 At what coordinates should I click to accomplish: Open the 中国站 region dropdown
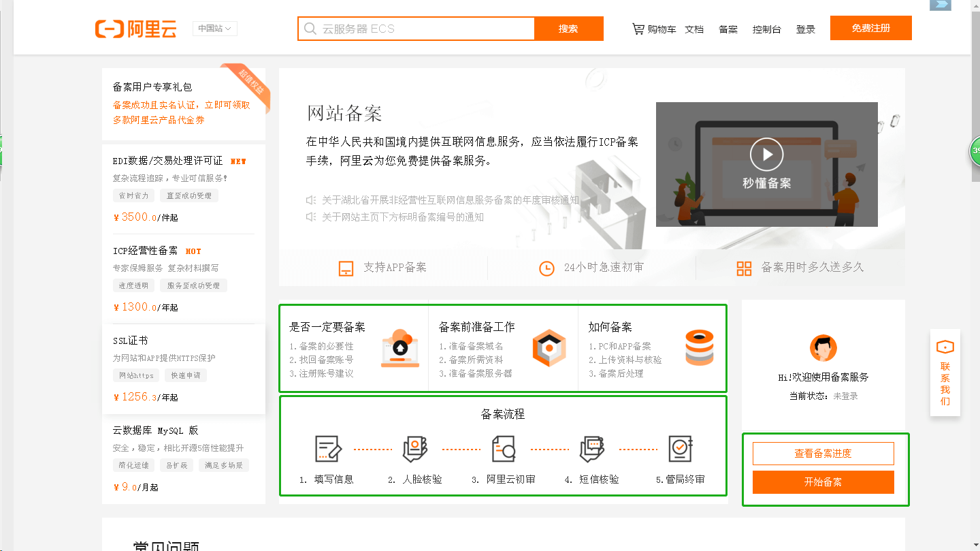pyautogui.click(x=215, y=29)
